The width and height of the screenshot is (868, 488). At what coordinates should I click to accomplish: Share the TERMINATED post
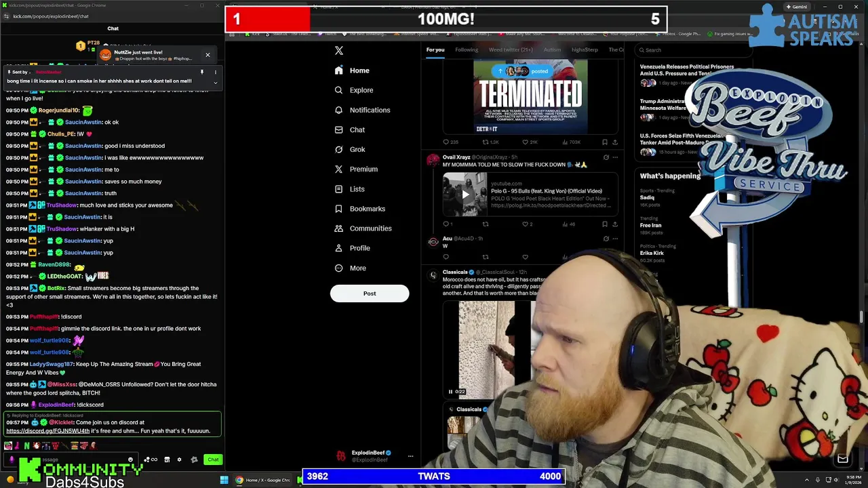coord(615,142)
